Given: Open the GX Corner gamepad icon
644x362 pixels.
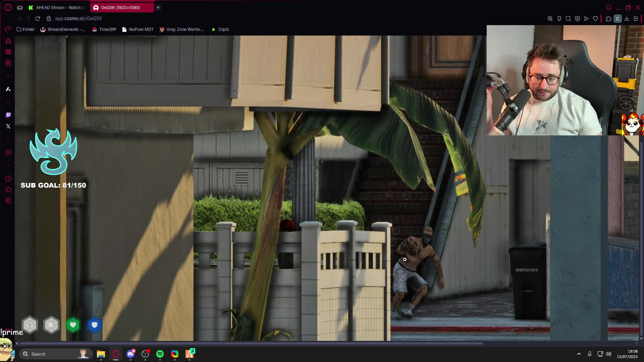Looking at the screenshot, I should 20,7.
